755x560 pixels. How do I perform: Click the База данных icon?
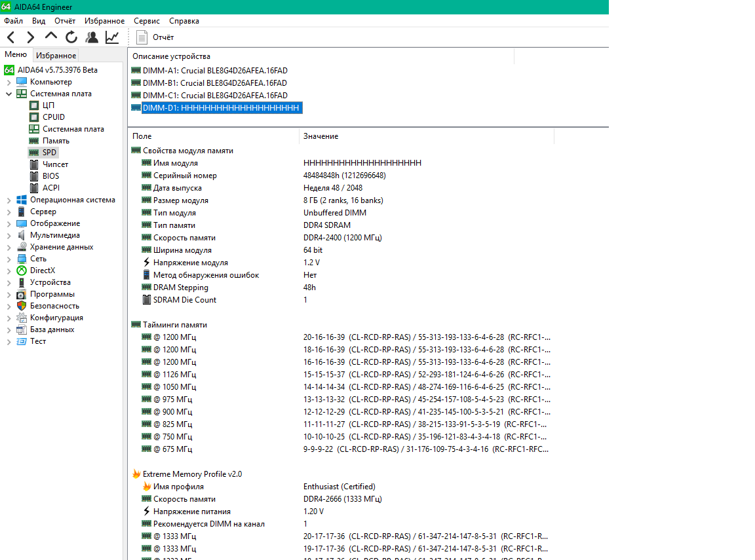coord(22,329)
